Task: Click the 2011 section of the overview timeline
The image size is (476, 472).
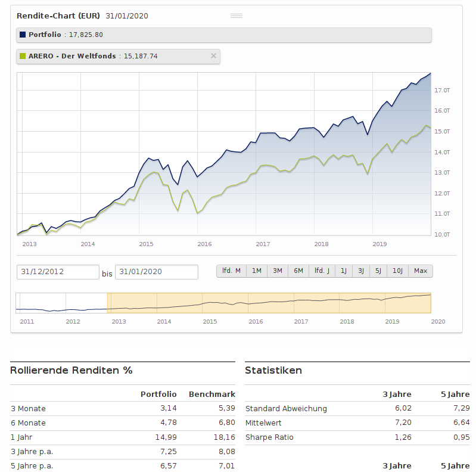Action: click(x=41, y=303)
